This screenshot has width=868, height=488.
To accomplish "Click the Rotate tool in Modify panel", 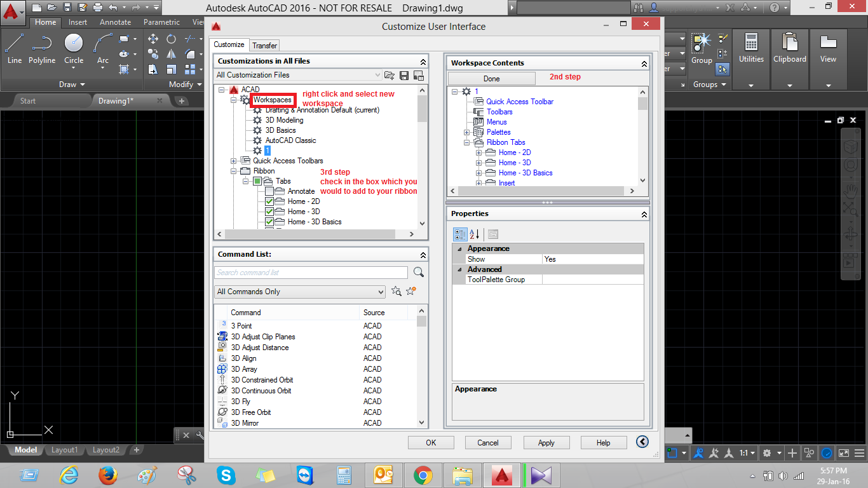I will (171, 39).
